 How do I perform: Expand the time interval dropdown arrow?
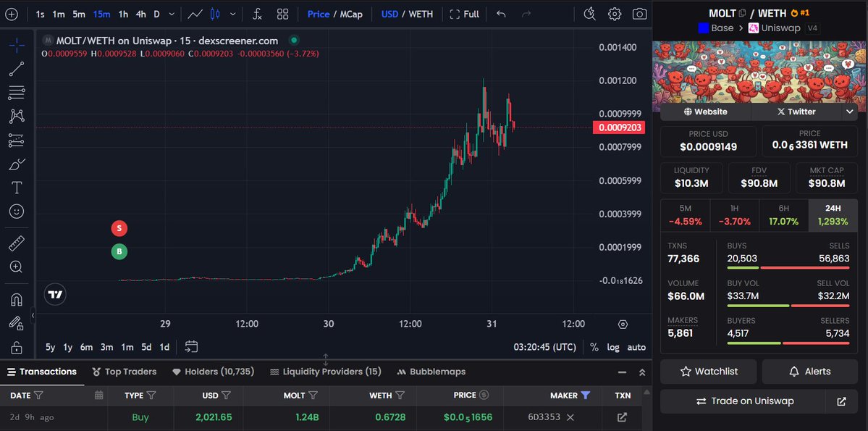click(172, 14)
